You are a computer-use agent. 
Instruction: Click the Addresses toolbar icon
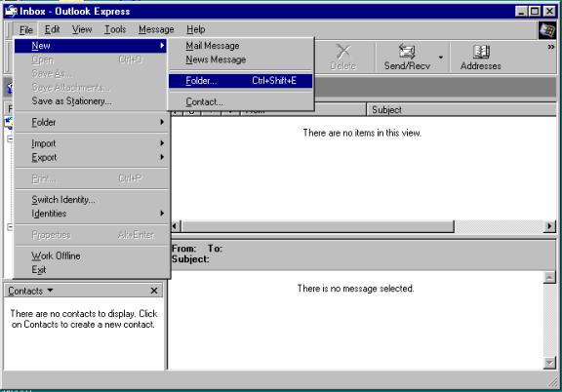coord(481,57)
